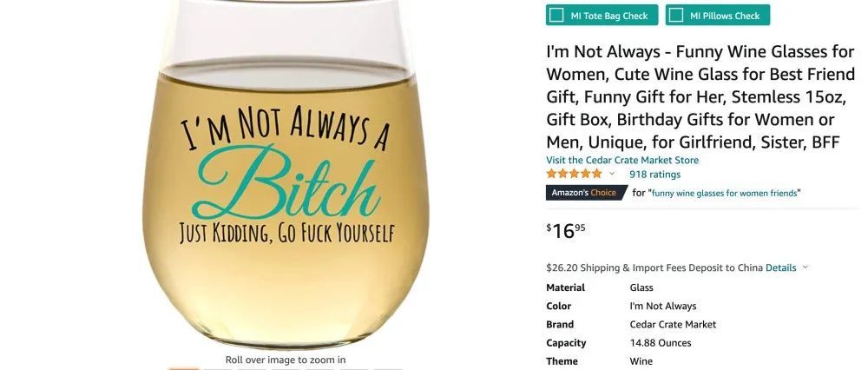Expand the chevron next to Details
The height and width of the screenshot is (370, 868).
point(805,267)
